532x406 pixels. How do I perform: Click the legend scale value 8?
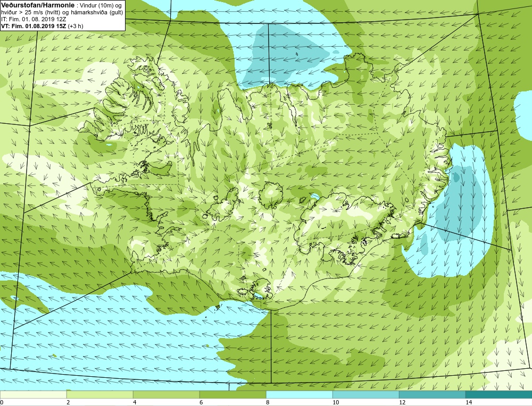coord(268,402)
